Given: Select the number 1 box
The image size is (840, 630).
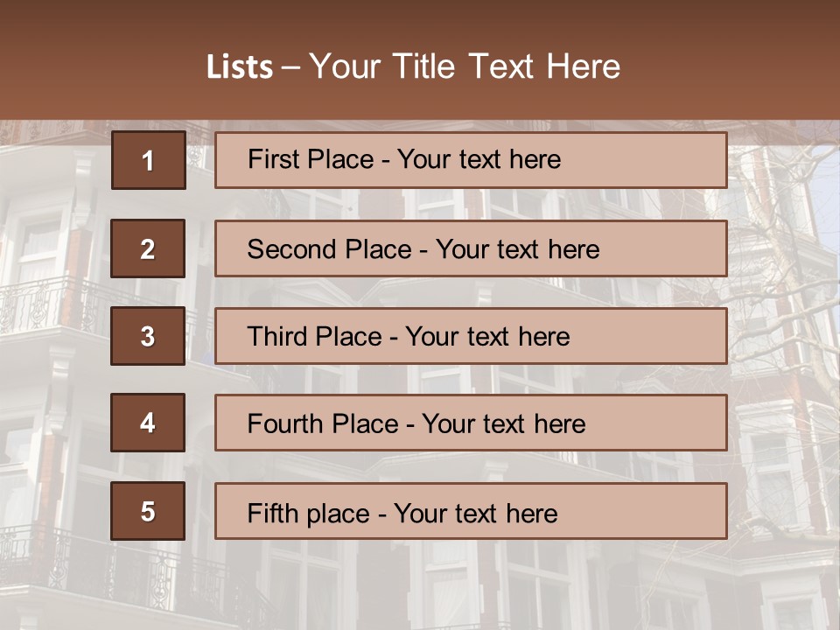Looking at the screenshot, I should pyautogui.click(x=149, y=160).
